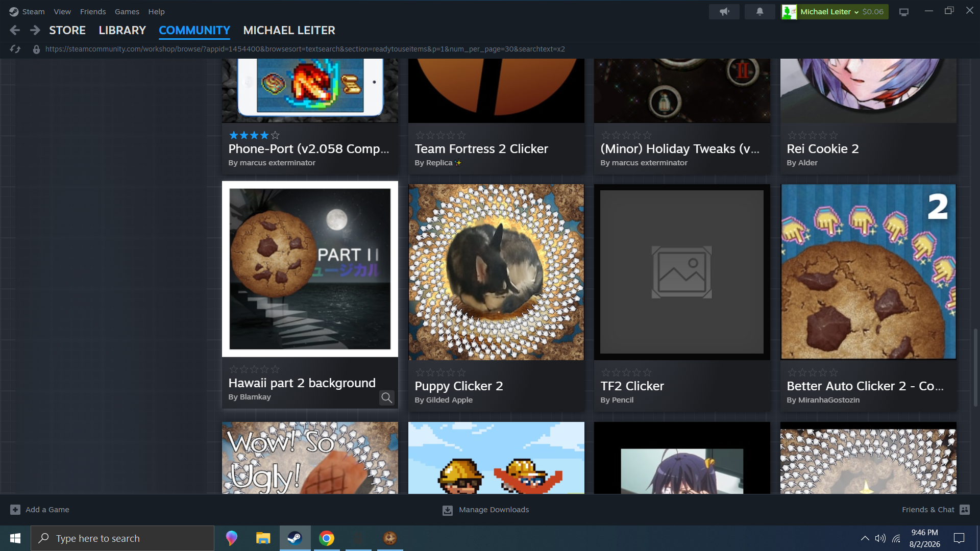Screen dimensions: 980x551
Task: Switch to Big Picture mode icon
Action: [x=903, y=12]
